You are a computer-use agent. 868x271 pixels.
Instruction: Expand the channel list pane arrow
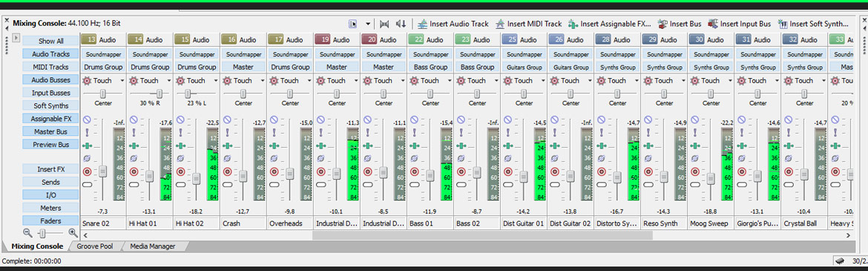[16, 38]
